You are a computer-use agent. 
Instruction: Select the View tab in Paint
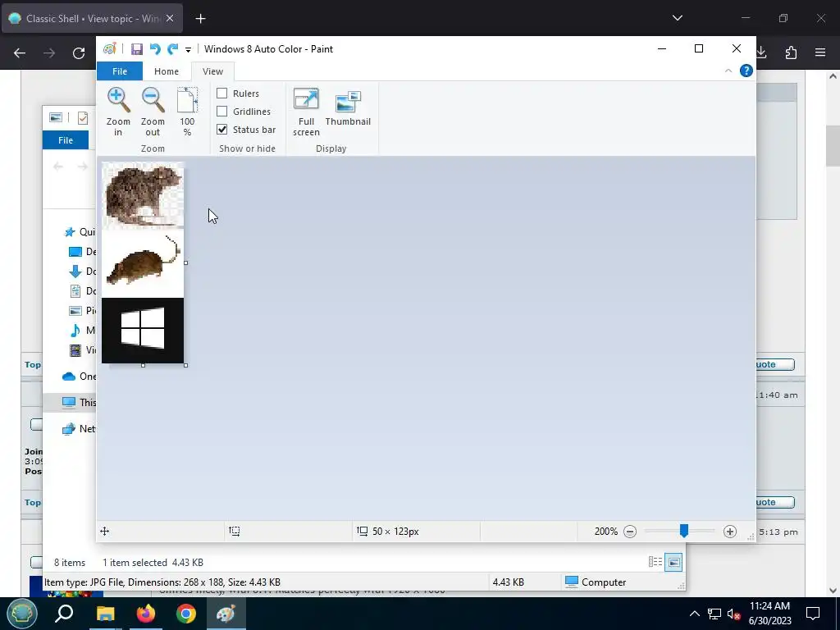coord(212,71)
